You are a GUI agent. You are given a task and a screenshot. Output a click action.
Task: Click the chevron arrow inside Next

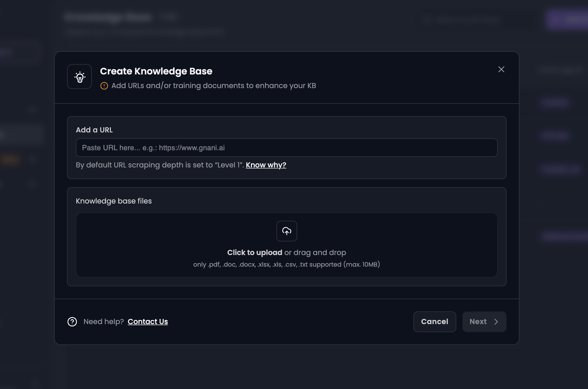pos(496,322)
